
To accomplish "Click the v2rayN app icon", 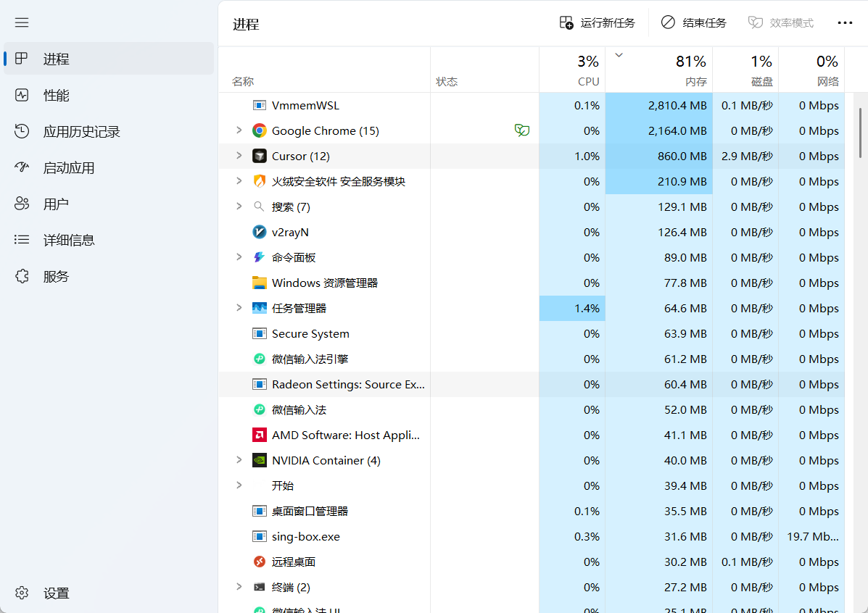I will pyautogui.click(x=259, y=233).
